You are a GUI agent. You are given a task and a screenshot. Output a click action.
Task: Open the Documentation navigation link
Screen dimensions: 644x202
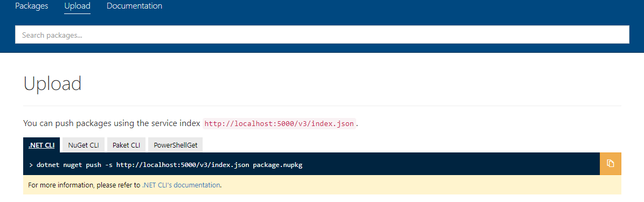point(134,6)
